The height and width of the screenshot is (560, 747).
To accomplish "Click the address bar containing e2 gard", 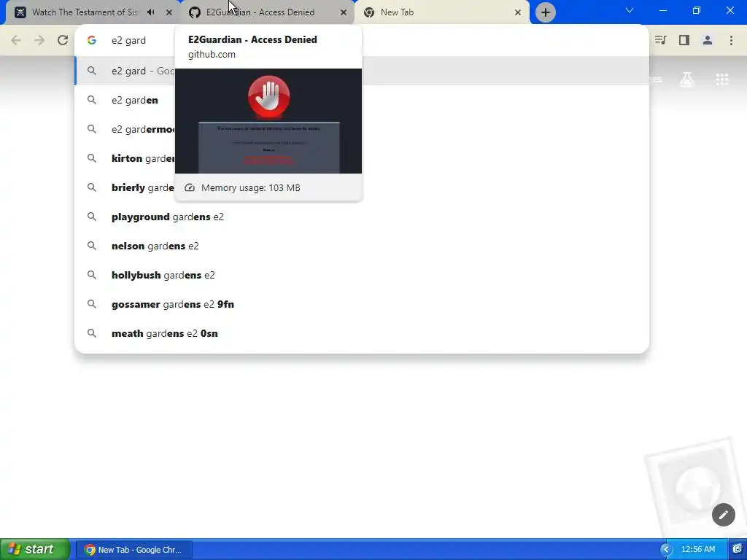I will [x=362, y=41].
